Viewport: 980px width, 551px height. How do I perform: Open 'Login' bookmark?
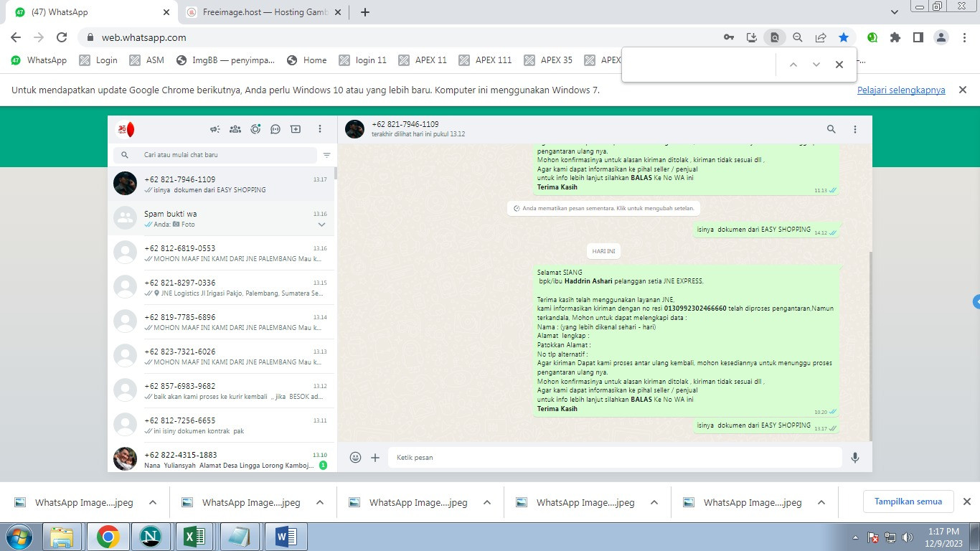[98, 60]
